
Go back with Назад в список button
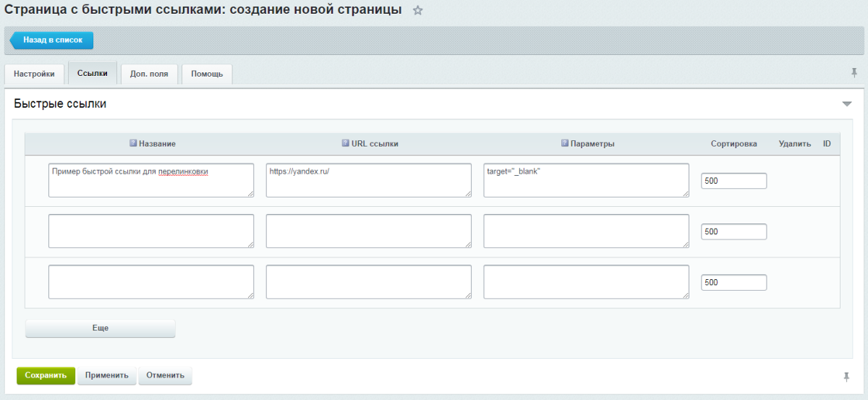point(51,41)
